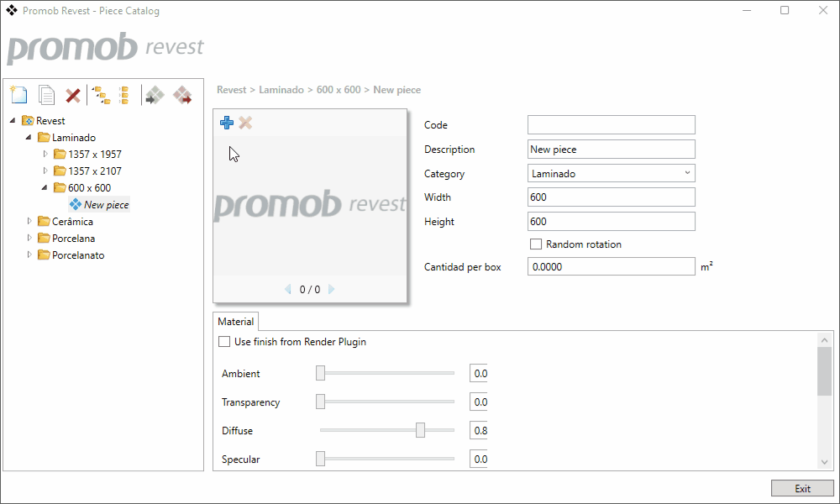Add an image with the blue plus icon

click(x=227, y=123)
